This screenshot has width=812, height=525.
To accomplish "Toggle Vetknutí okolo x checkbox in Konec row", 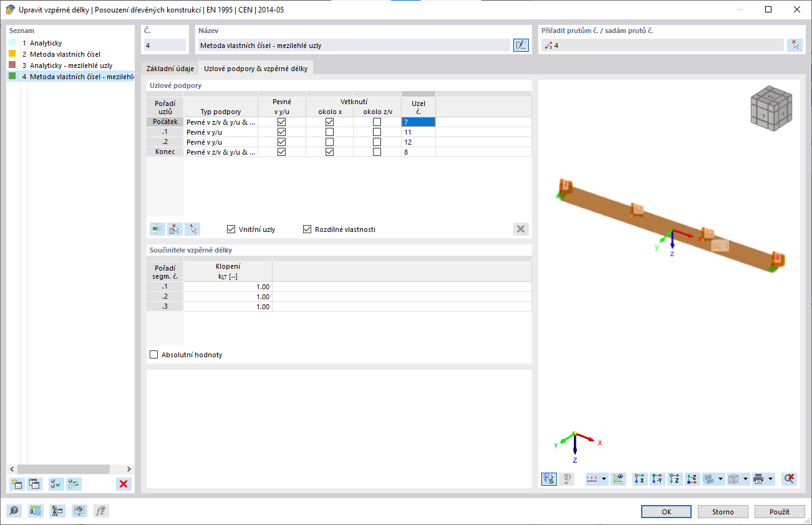I will click(329, 152).
